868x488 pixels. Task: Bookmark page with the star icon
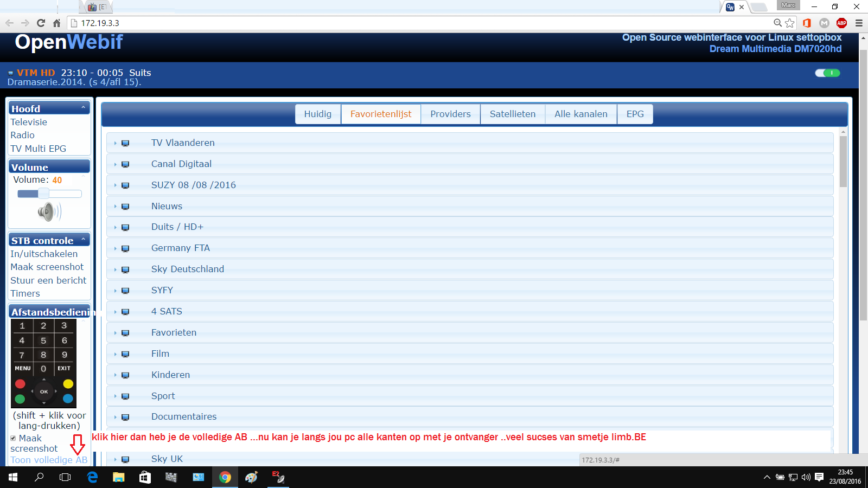(790, 23)
